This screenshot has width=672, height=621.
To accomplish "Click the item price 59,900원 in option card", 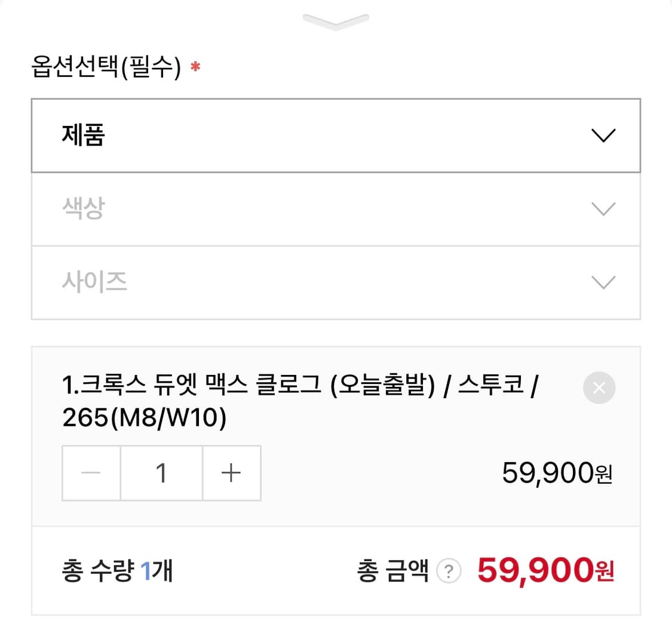I will click(x=557, y=474).
